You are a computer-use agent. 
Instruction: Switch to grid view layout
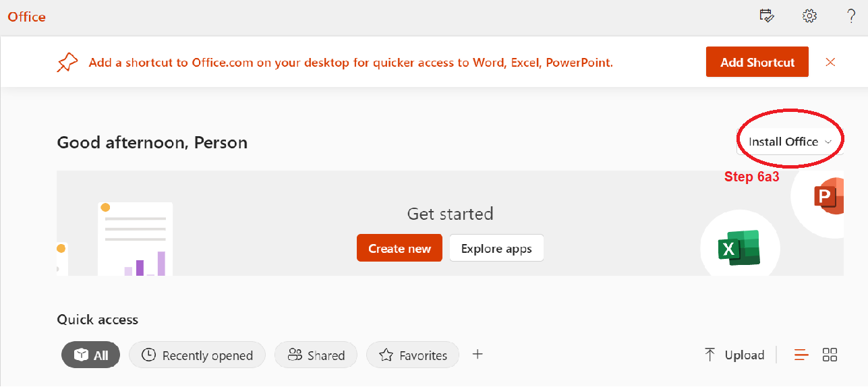click(x=830, y=355)
